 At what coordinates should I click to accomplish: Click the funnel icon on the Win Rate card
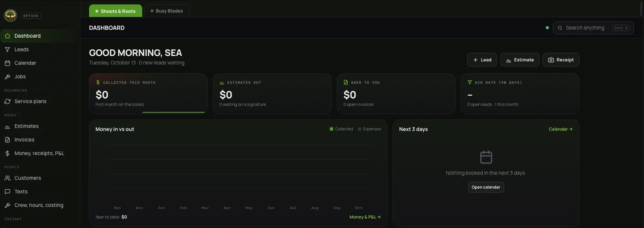470,82
